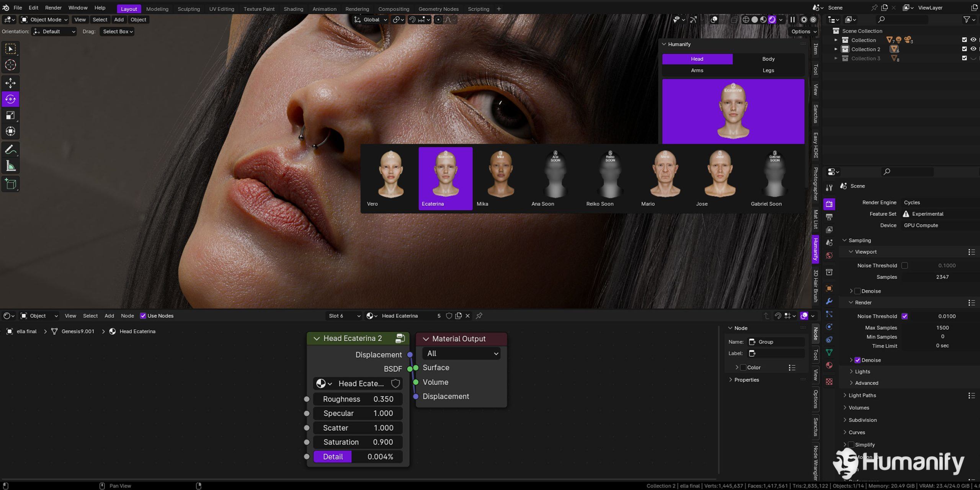Enable Viewport Noise Threshold checkbox
The height and width of the screenshot is (490, 980).
pos(905,265)
